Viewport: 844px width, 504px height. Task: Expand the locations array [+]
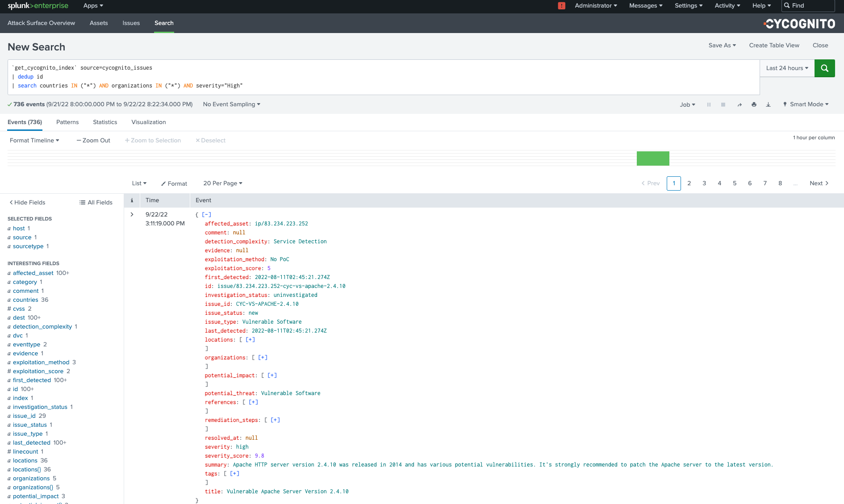(250, 340)
